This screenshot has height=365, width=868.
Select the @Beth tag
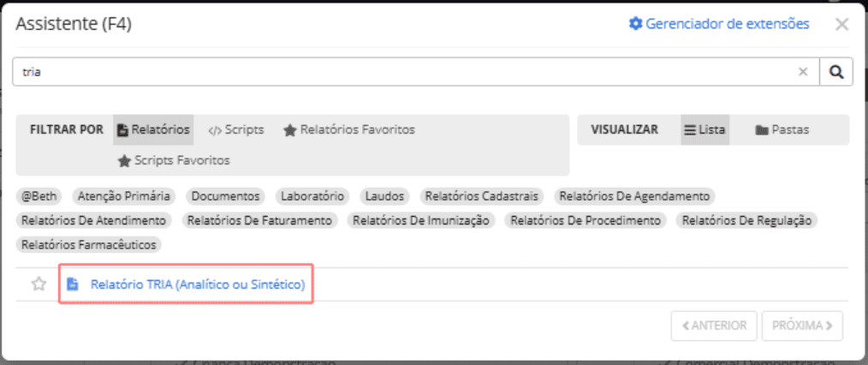pyautogui.click(x=39, y=196)
